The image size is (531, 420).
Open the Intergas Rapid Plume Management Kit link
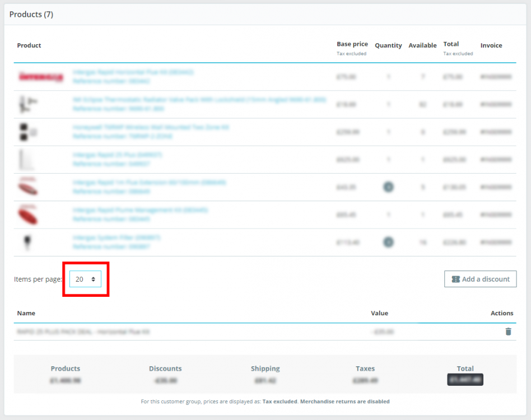point(140,210)
